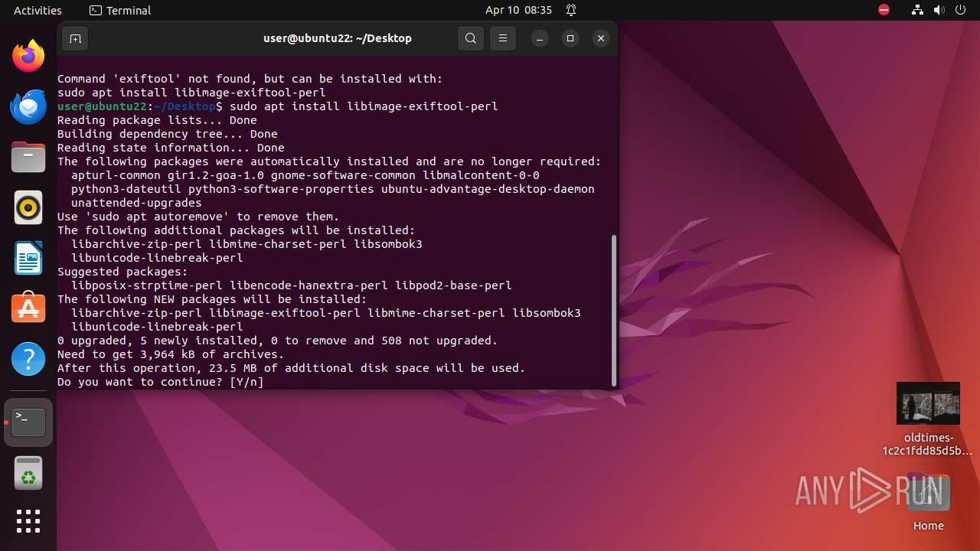The height and width of the screenshot is (551, 980).
Task: Launch Firefox from the dock
Action: pos(28,56)
